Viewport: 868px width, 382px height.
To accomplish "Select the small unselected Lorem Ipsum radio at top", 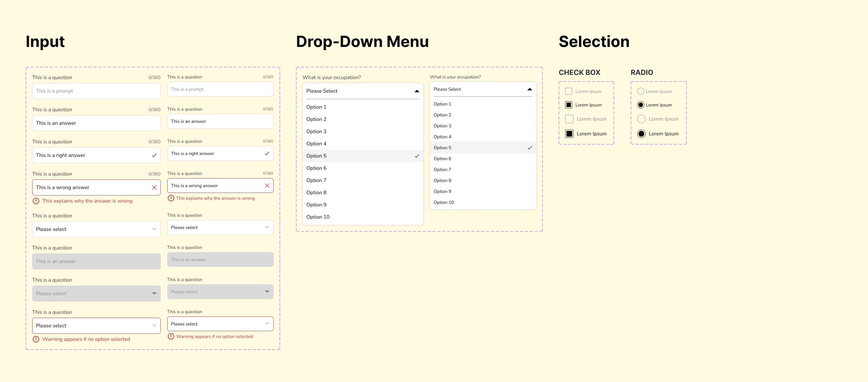I will [641, 91].
